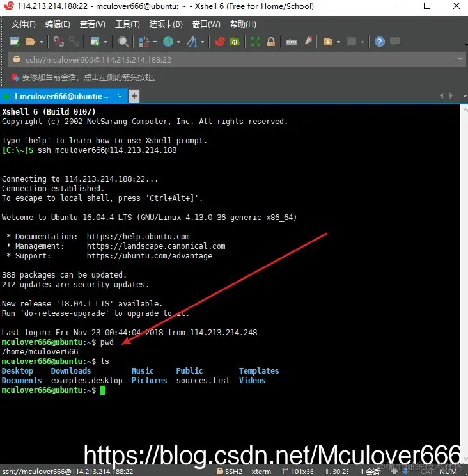Click the globe Encoding icon
The height and width of the screenshot is (476, 468).
click(x=168, y=42)
